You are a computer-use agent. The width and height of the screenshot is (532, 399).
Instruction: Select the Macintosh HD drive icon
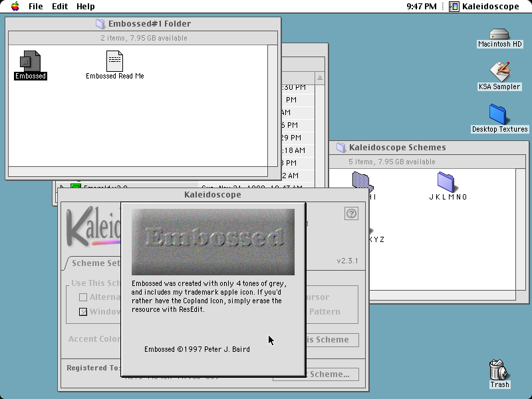pyautogui.click(x=499, y=34)
